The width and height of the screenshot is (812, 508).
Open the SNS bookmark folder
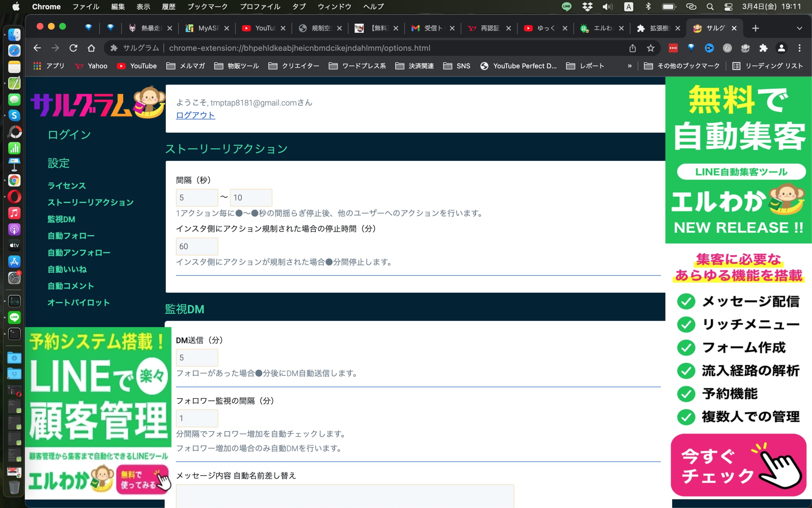point(456,66)
